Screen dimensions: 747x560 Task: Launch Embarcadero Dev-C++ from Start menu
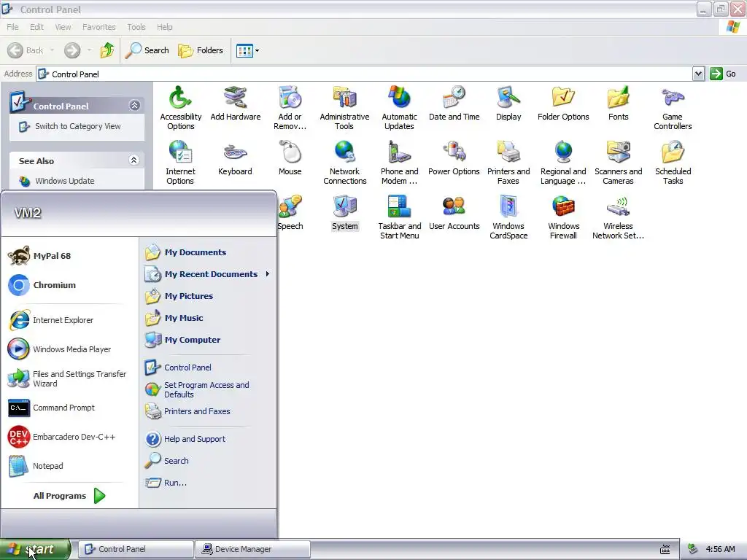[x=69, y=437]
